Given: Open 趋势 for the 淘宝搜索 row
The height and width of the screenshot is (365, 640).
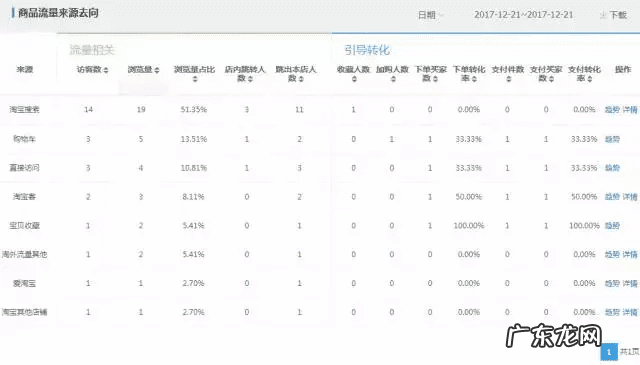Looking at the screenshot, I should click(x=612, y=109).
